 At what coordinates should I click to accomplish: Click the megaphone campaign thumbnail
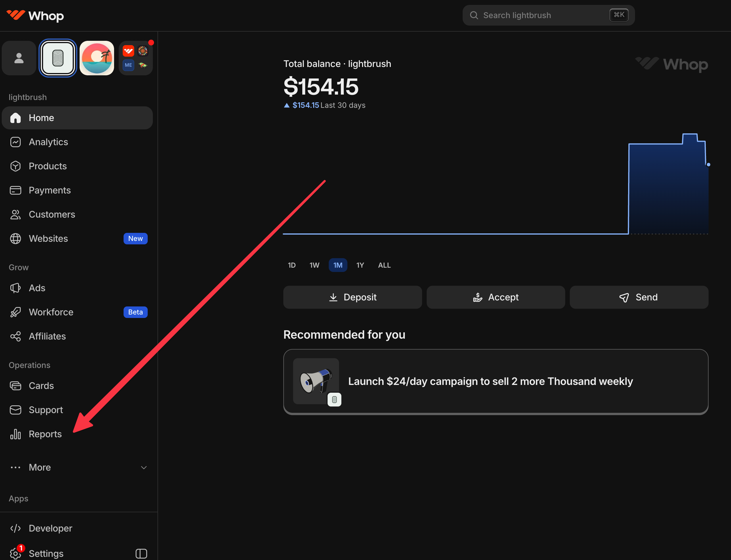coord(316,381)
